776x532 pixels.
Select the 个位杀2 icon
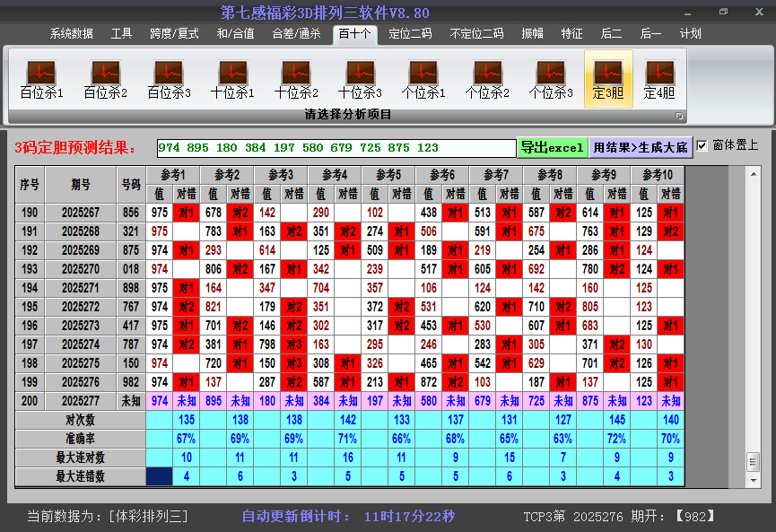tap(488, 76)
